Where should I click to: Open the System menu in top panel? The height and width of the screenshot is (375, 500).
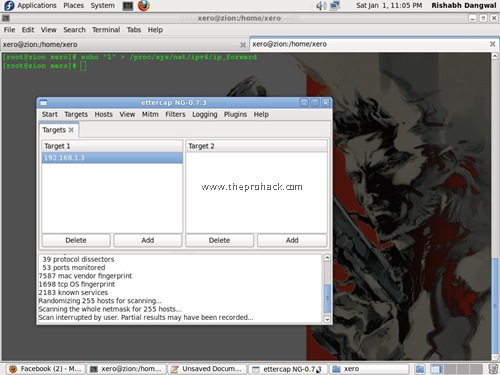point(102,6)
